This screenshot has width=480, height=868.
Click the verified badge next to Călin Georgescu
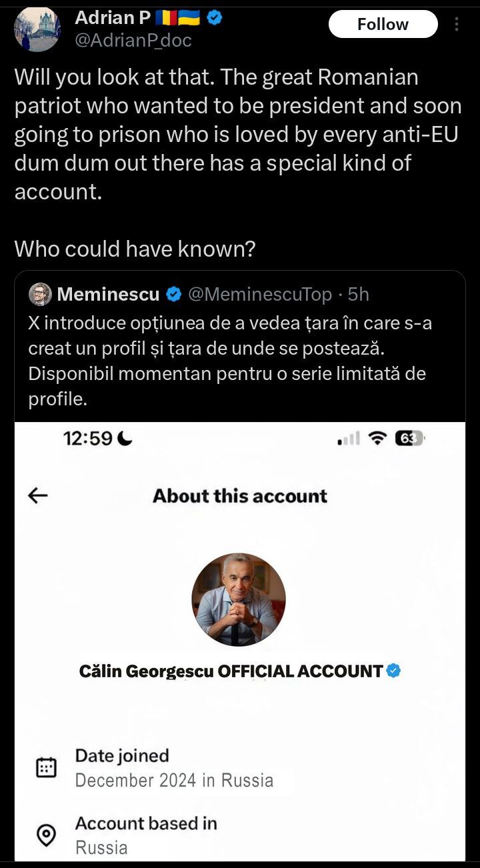(x=394, y=671)
